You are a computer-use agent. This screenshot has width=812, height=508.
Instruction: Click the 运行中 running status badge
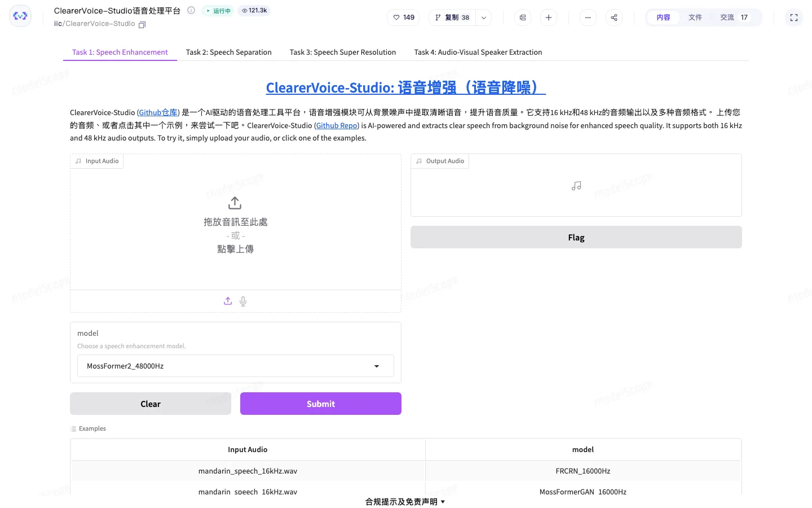coord(218,11)
